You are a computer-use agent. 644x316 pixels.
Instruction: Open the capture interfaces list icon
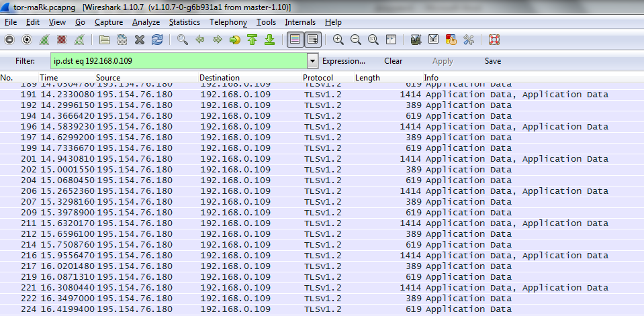[9, 40]
